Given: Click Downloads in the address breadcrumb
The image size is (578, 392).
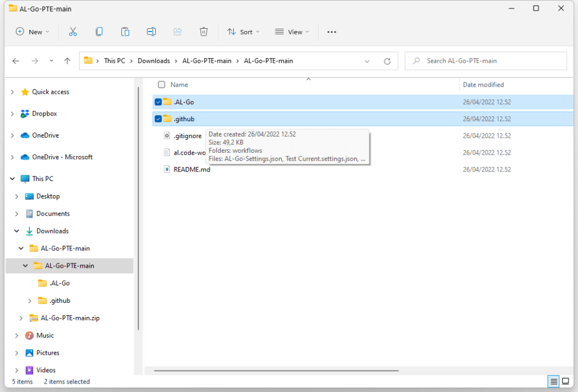Looking at the screenshot, I should click(x=154, y=61).
